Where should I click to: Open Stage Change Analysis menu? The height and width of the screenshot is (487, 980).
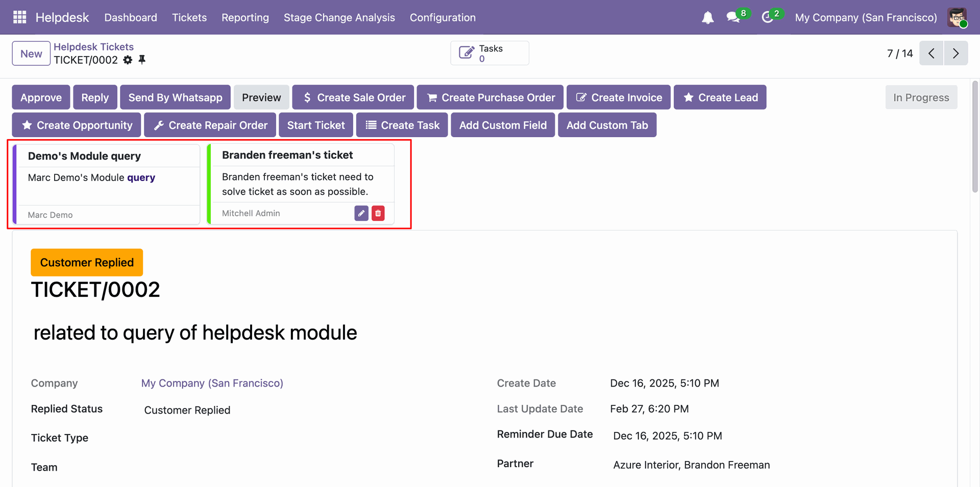pos(339,17)
